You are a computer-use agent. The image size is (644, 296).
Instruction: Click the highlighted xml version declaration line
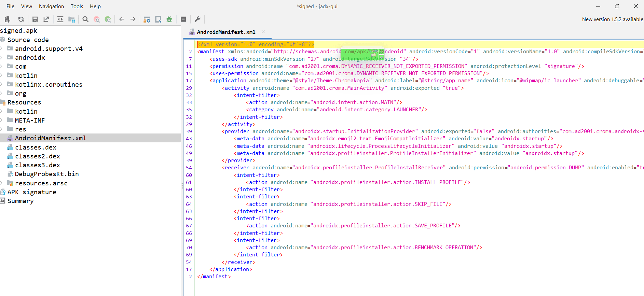255,44
